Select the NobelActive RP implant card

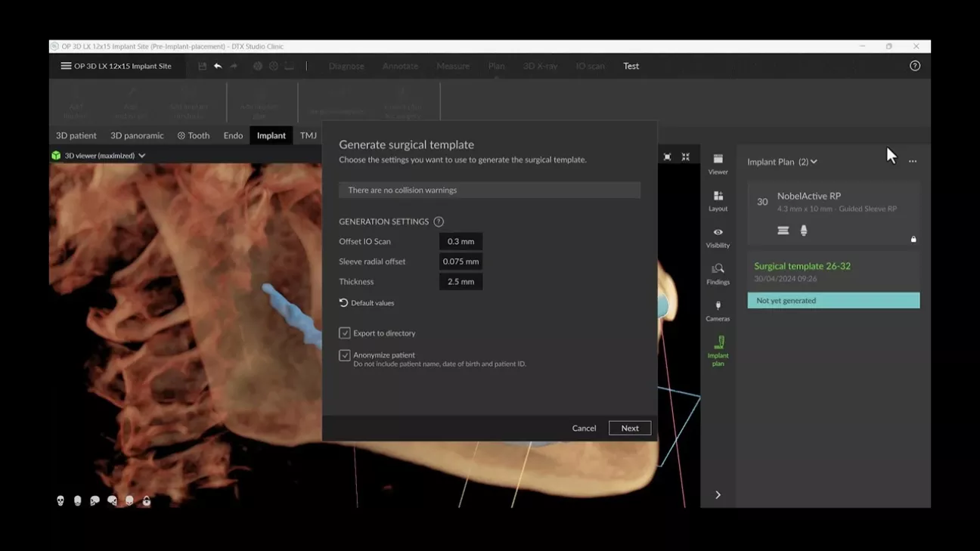[x=833, y=214]
